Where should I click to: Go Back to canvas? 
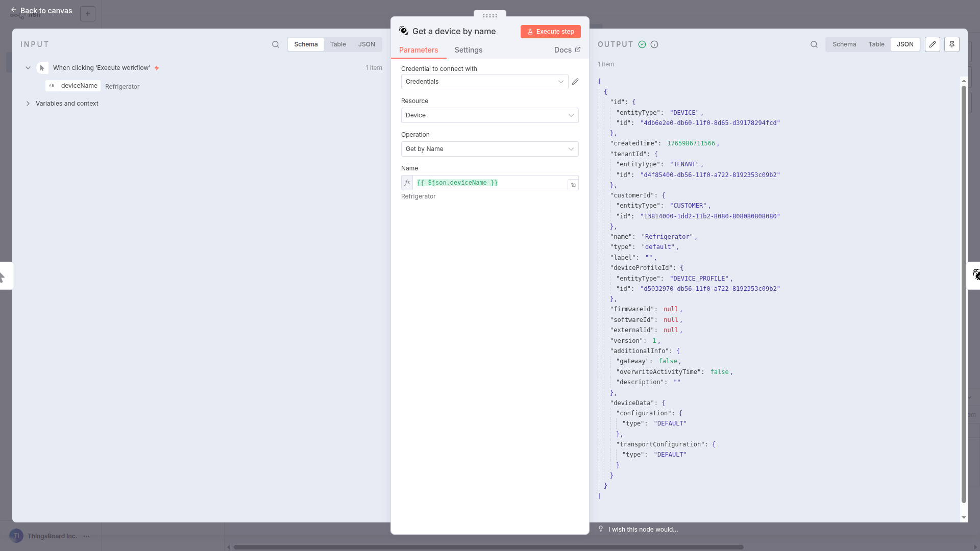pos(41,11)
